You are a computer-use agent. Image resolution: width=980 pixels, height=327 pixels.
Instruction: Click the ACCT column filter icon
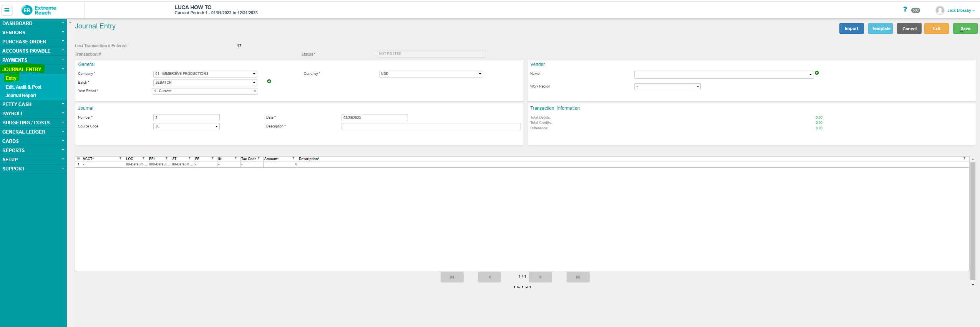pyautogui.click(x=120, y=158)
